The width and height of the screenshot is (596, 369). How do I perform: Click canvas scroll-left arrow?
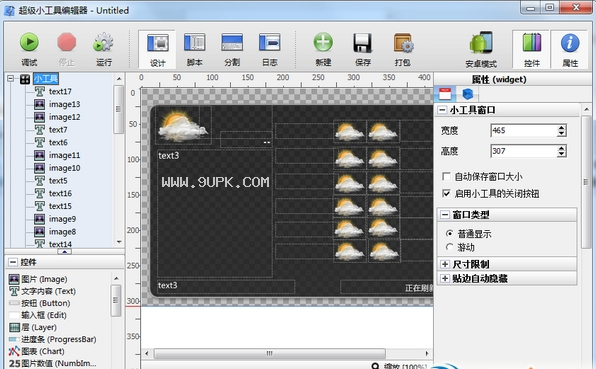147,353
